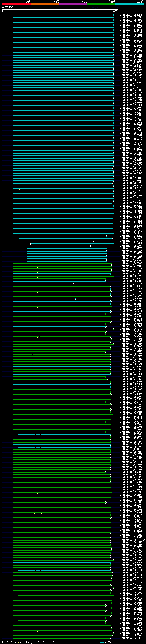The image size is (146, 644).
Task: Click the cyan ~100% identity legend bar
Action: click(x=130, y=4)
